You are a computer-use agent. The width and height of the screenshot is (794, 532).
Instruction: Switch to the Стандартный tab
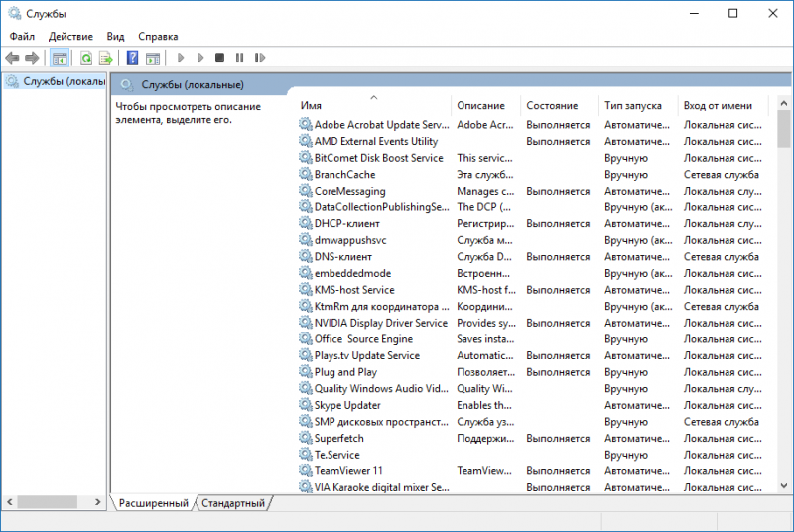pos(233,503)
